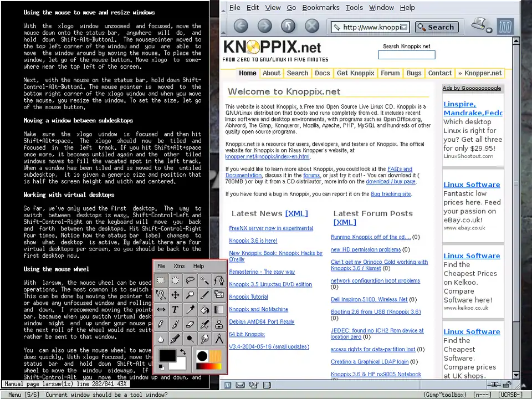Click the browser Reload button
The image size is (532, 399).
pos(288,25)
